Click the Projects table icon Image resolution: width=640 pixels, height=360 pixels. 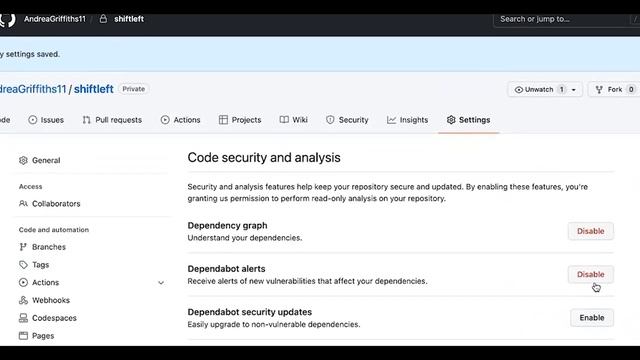point(223,120)
